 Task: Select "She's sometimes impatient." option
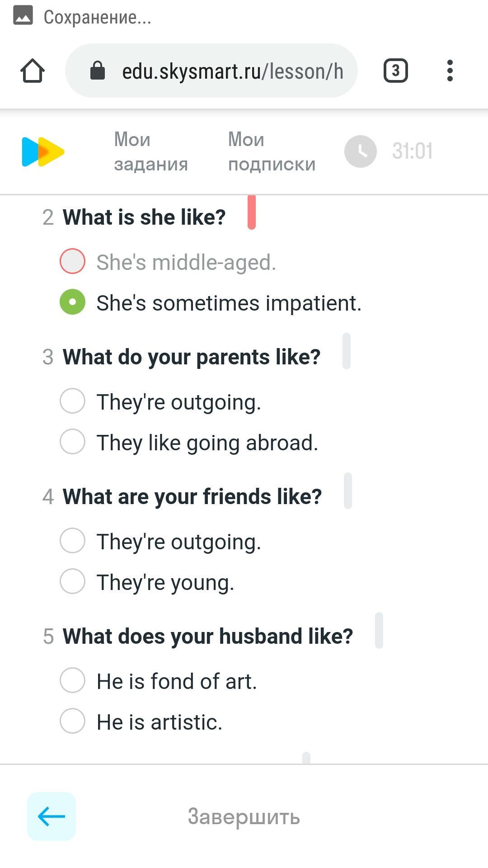coord(73,302)
